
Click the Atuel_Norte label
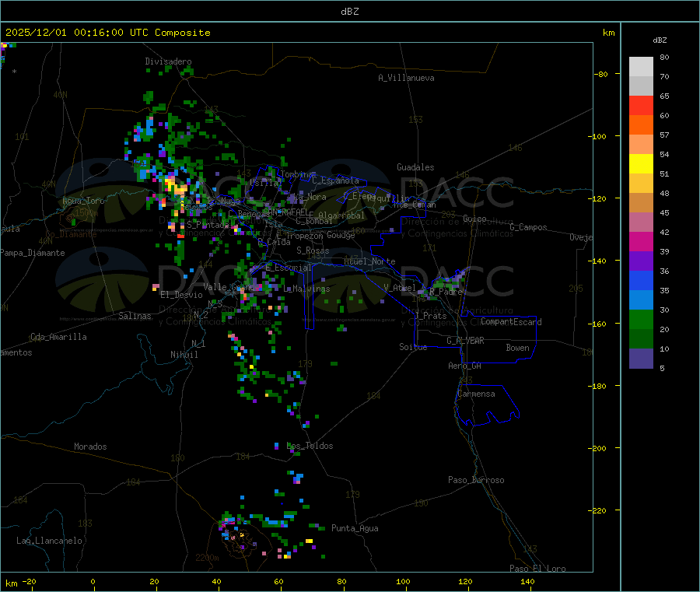[369, 261]
